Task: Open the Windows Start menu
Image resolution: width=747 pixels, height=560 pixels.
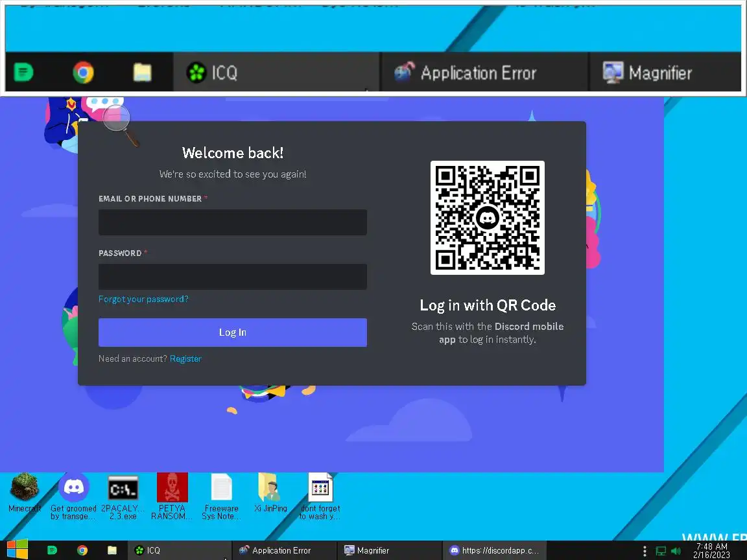Action: pos(17,550)
